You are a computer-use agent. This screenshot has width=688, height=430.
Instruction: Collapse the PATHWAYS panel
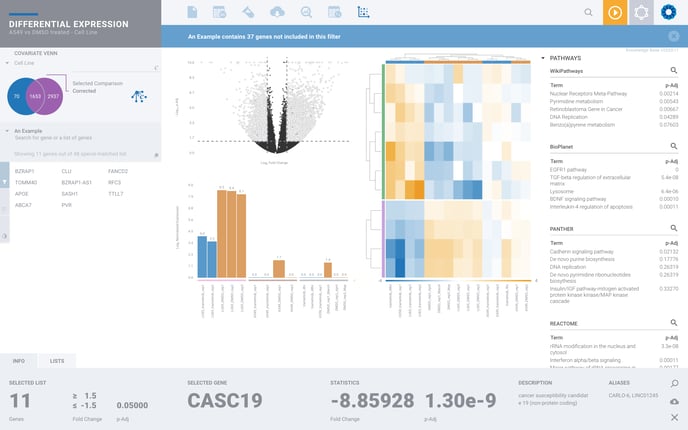pos(543,58)
